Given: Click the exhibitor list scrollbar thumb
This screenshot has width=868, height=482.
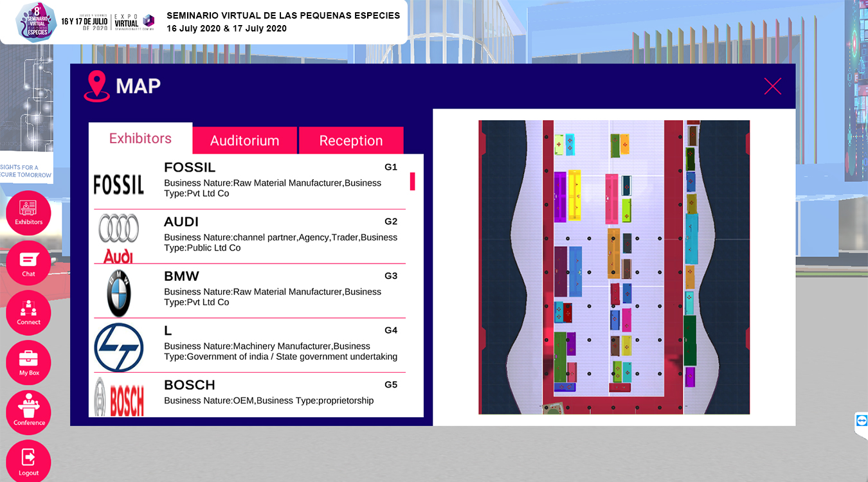Looking at the screenshot, I should coord(413,181).
